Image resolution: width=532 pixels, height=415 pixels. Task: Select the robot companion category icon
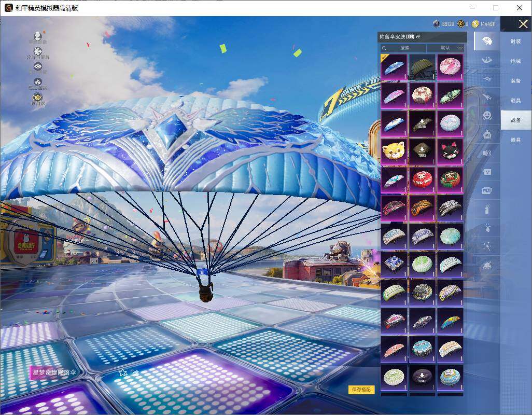tap(487, 135)
